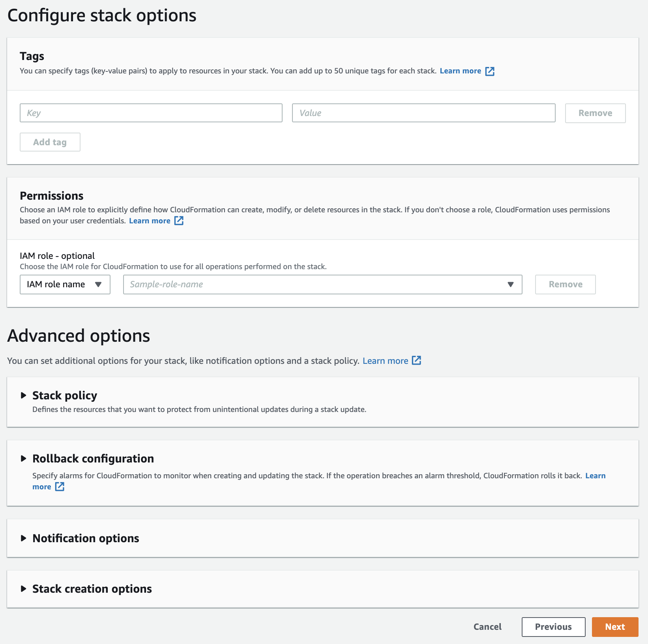
Task: Open Learn more link under Advanced options
Action: 385,361
